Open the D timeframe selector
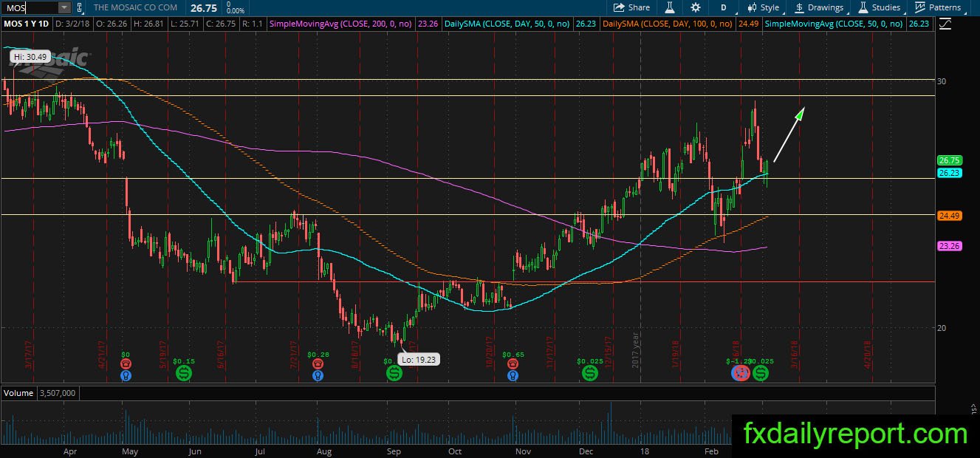 click(723, 7)
